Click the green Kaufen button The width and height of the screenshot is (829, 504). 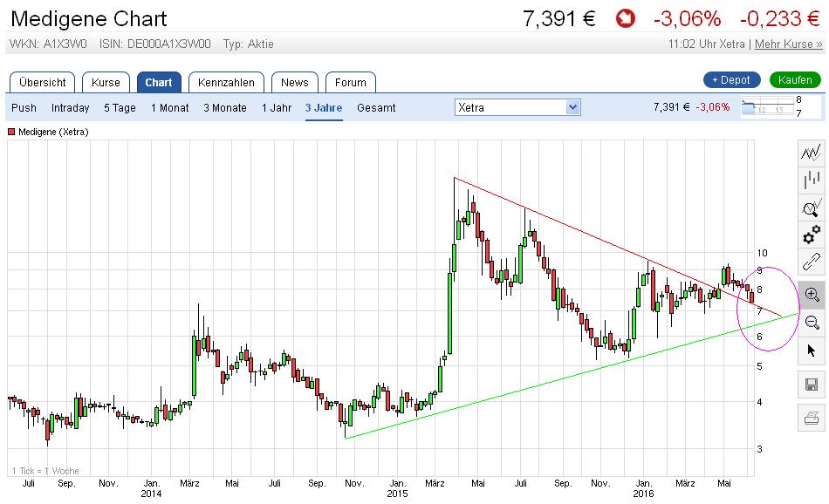[x=795, y=79]
